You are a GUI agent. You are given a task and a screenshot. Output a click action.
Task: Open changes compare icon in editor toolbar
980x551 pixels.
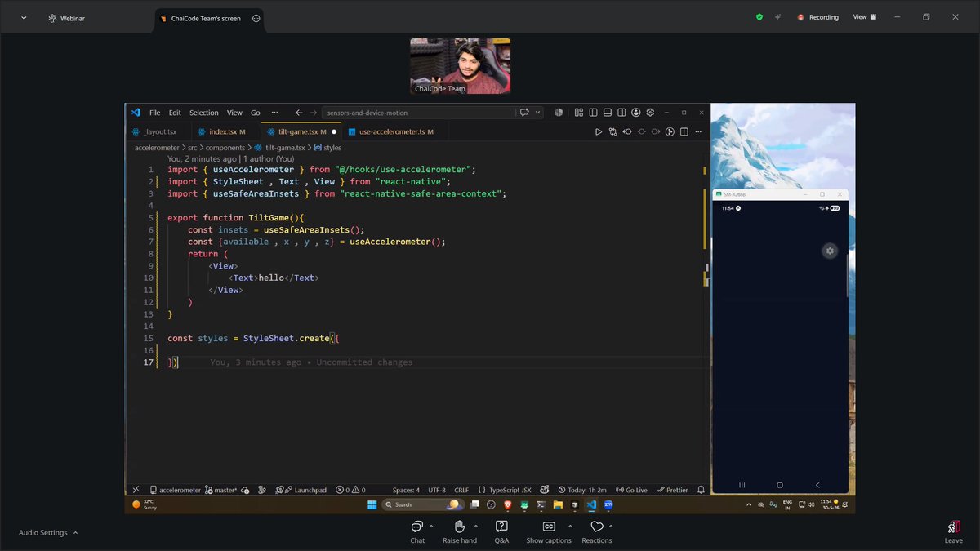coord(612,131)
